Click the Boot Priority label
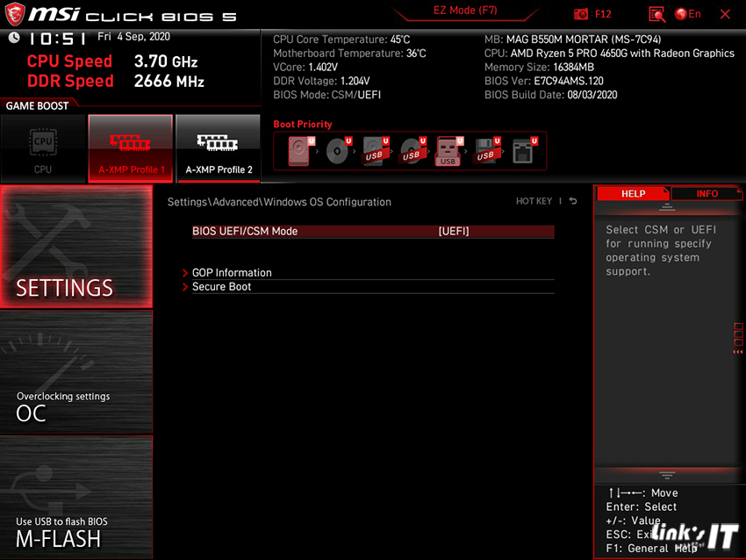 point(303,124)
